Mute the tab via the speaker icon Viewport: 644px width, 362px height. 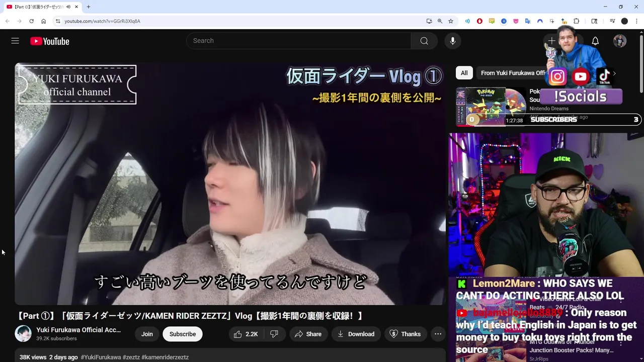[68, 7]
